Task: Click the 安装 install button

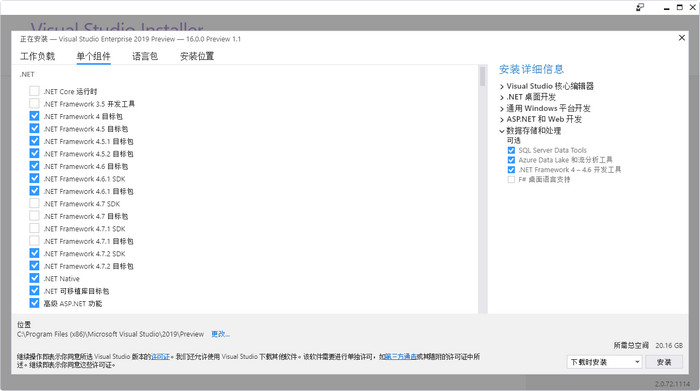Action: coord(664,362)
